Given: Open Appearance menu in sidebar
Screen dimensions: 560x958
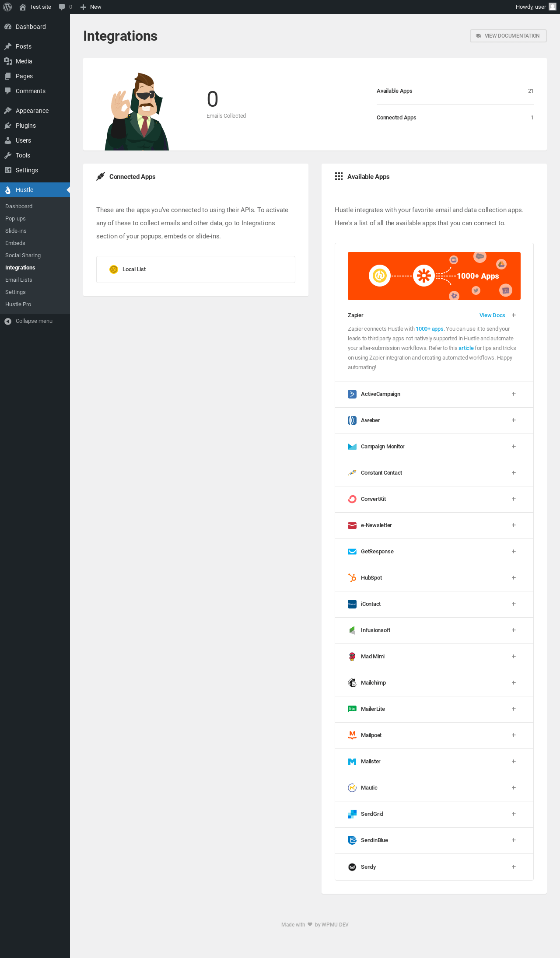Looking at the screenshot, I should click(x=35, y=111).
